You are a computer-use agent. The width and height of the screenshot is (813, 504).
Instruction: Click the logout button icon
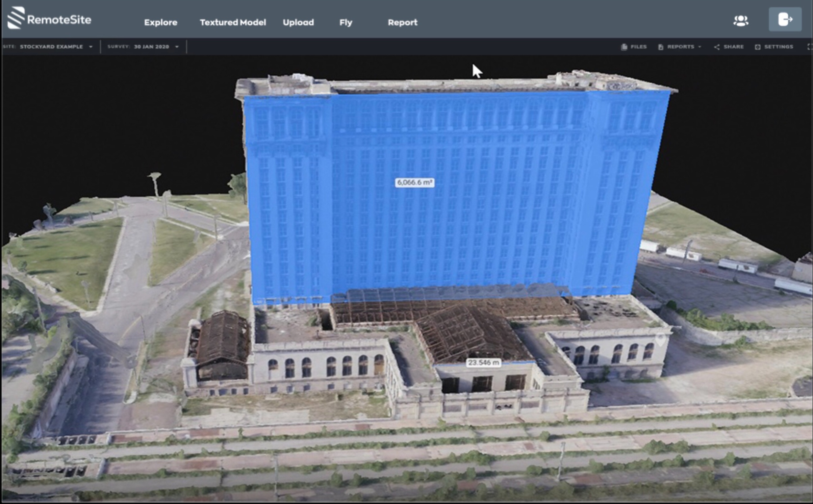(x=785, y=19)
